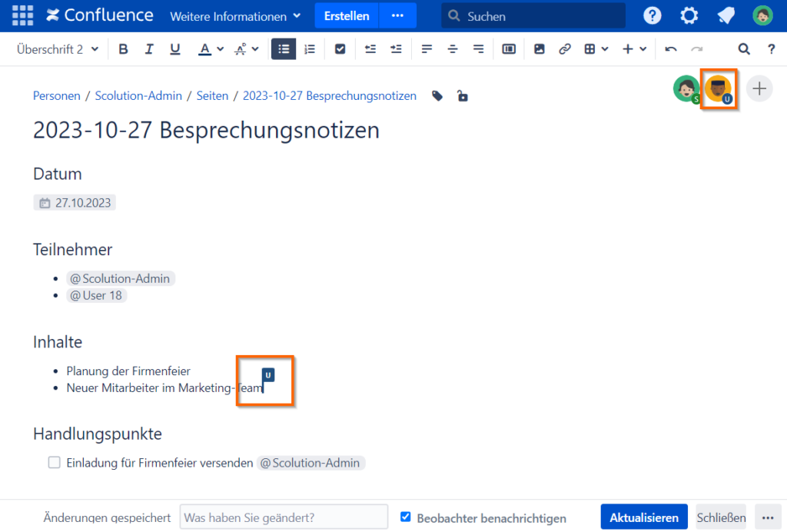Click the insert link icon
Viewport: 787px width, 532px height.
(565, 48)
